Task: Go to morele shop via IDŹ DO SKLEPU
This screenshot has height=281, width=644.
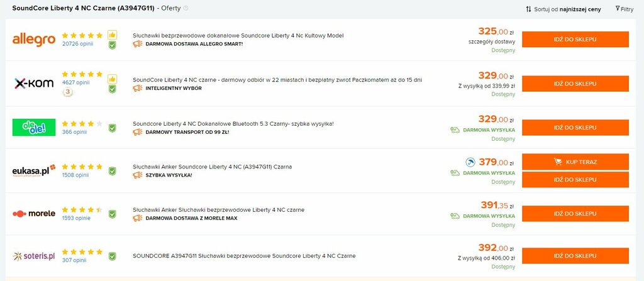Action: (x=575, y=214)
